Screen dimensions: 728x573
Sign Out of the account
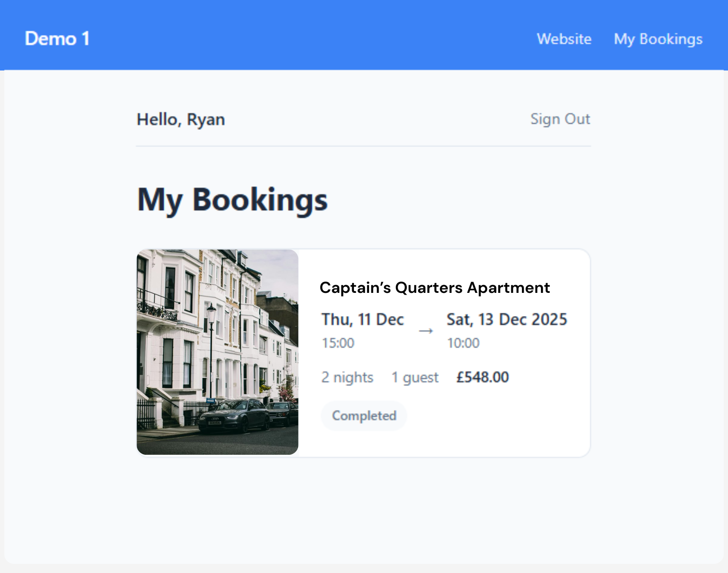tap(560, 119)
